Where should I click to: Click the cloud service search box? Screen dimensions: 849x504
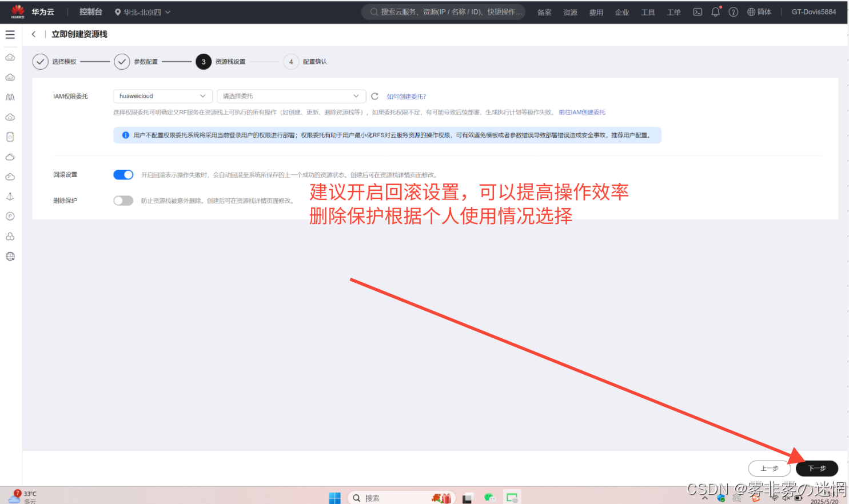[x=444, y=11]
